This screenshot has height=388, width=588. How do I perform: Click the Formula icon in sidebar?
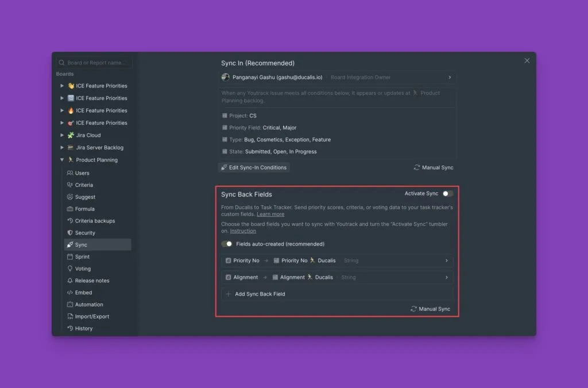pos(70,209)
